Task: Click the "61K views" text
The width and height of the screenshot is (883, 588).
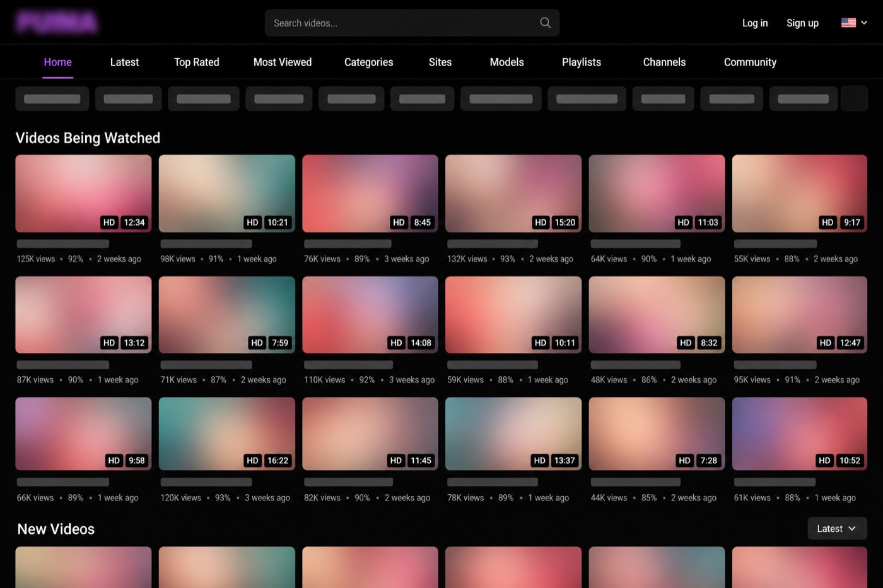Action: coord(752,498)
